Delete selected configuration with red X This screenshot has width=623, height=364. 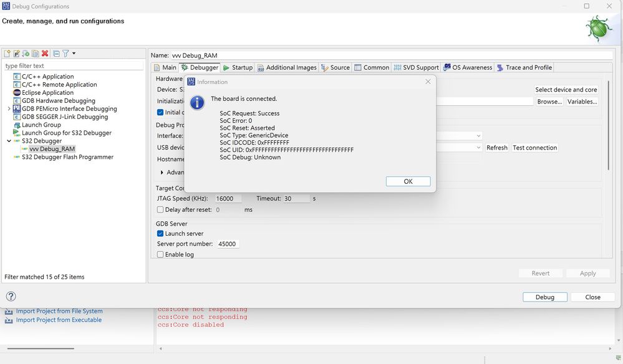tap(45, 54)
